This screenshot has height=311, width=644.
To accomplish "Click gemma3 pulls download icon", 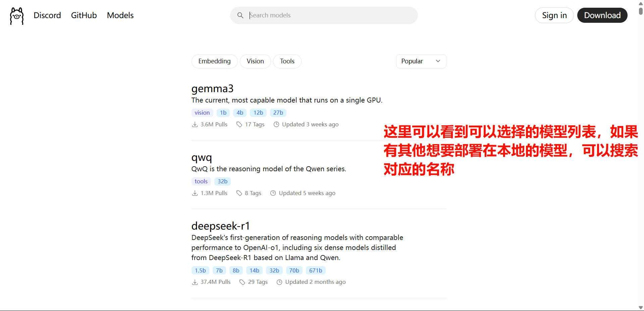I will [195, 125].
